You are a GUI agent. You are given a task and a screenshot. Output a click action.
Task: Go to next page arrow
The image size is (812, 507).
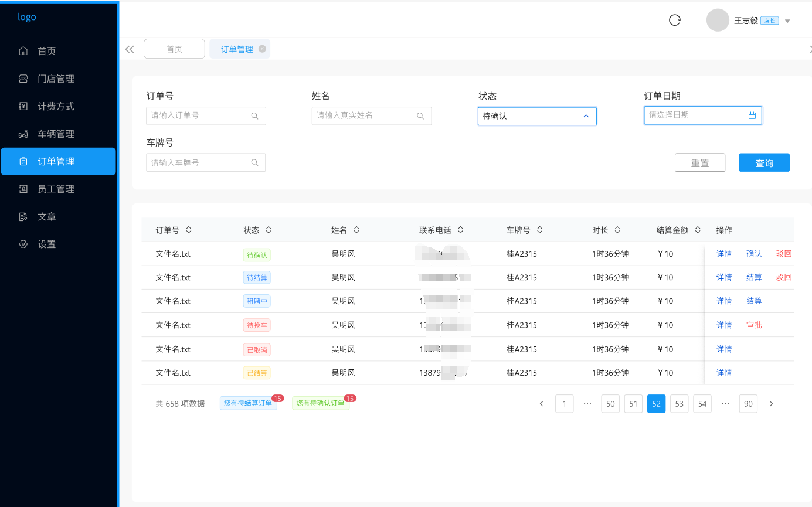771,404
